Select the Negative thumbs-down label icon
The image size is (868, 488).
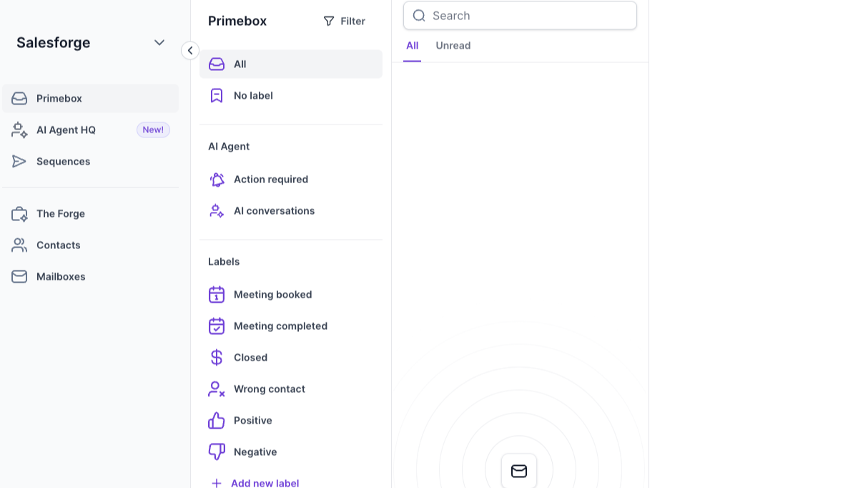(x=217, y=452)
